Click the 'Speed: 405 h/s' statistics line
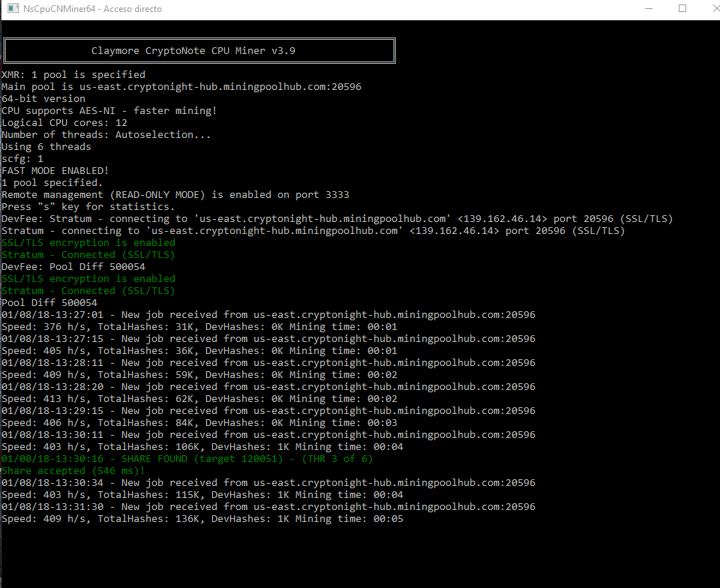 199,351
